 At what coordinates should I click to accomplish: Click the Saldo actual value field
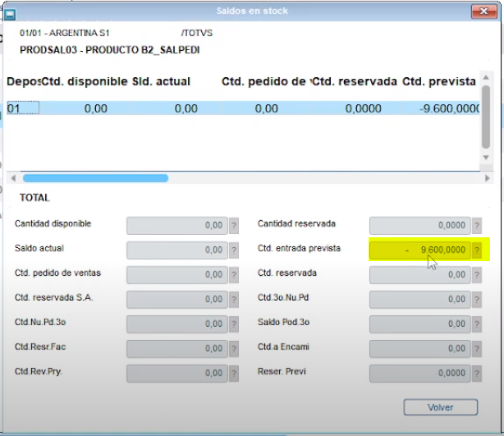tap(177, 250)
